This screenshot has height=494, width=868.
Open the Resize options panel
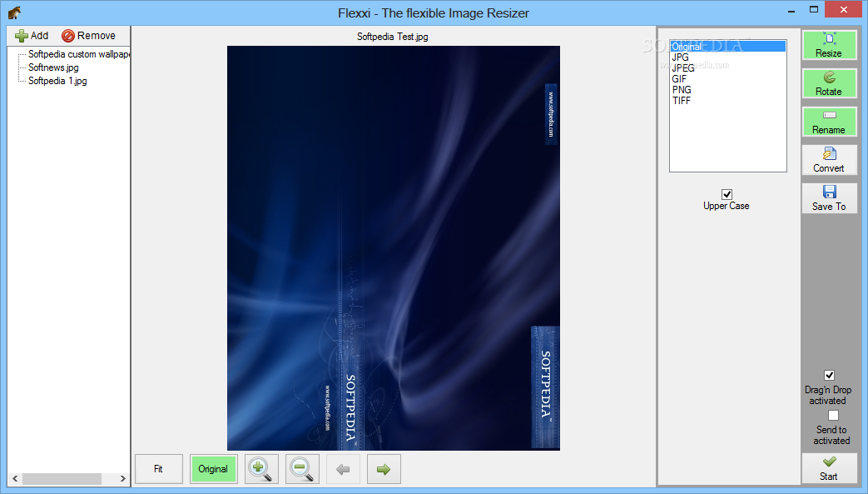pos(829,45)
